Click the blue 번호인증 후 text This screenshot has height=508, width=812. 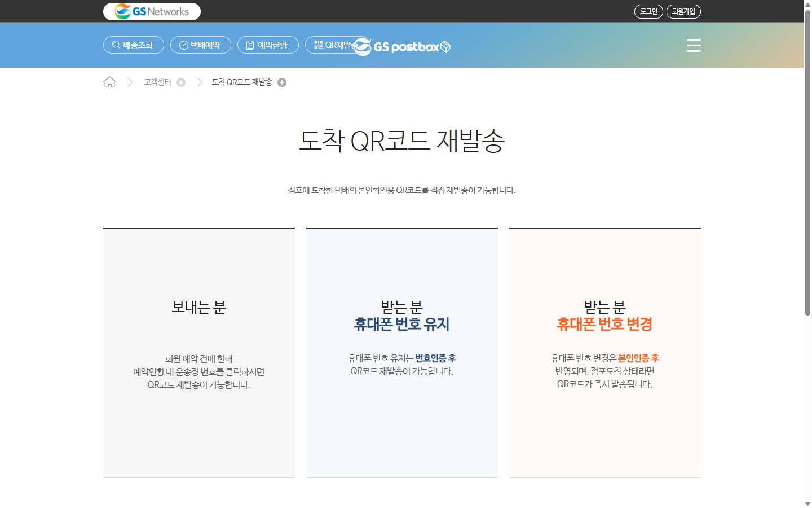click(x=435, y=358)
